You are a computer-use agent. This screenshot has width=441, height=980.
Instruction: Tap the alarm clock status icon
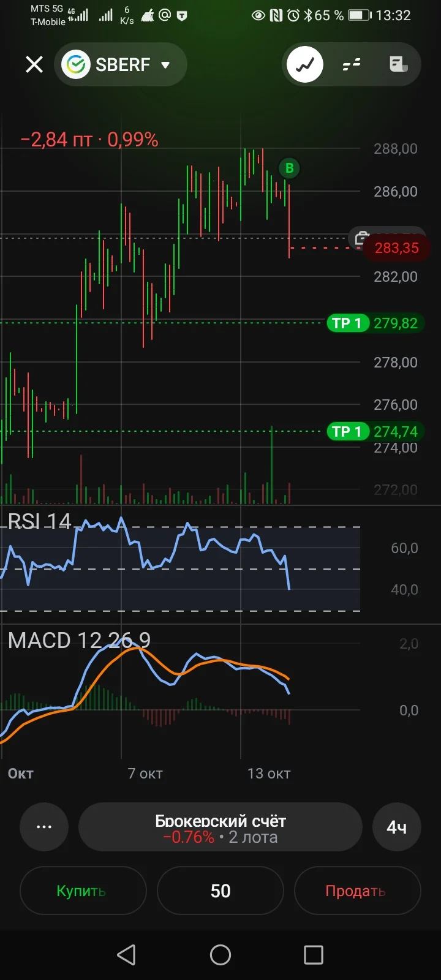pos(293,15)
